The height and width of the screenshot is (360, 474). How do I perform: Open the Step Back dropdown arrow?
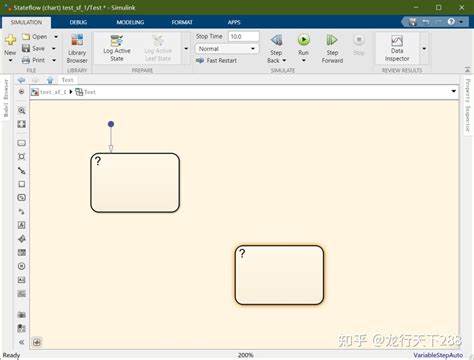point(284,61)
